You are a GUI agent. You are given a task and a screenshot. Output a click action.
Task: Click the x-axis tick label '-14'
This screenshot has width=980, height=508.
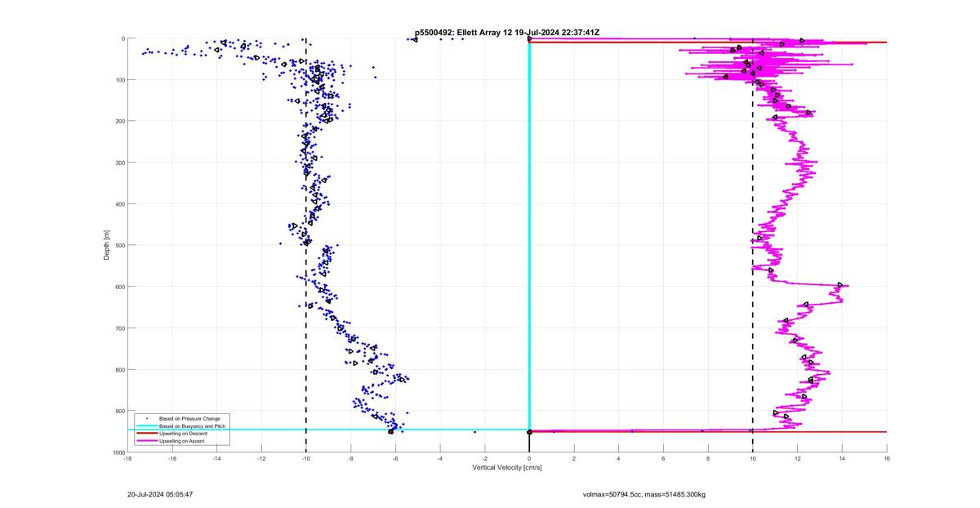click(216, 459)
